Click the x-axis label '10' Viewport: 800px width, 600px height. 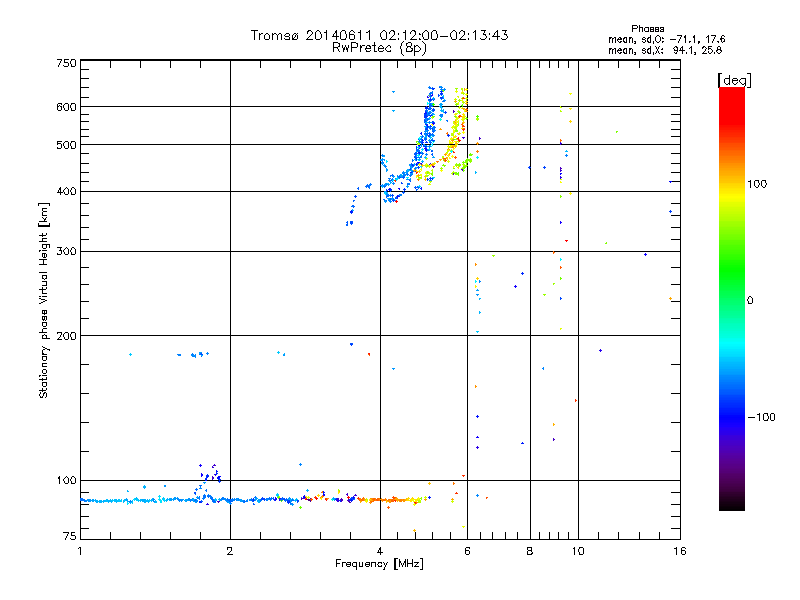(578, 551)
